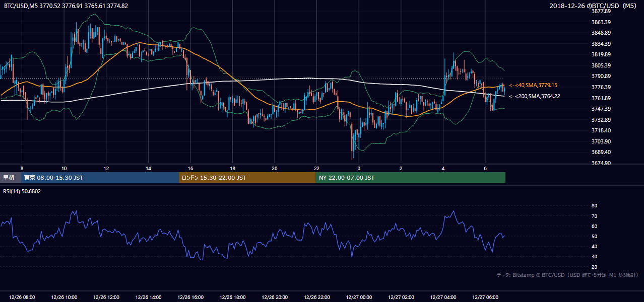The height and width of the screenshot is (302, 644).
Task: Click the 12/26 16:00 time axis label
Action: 190,297
